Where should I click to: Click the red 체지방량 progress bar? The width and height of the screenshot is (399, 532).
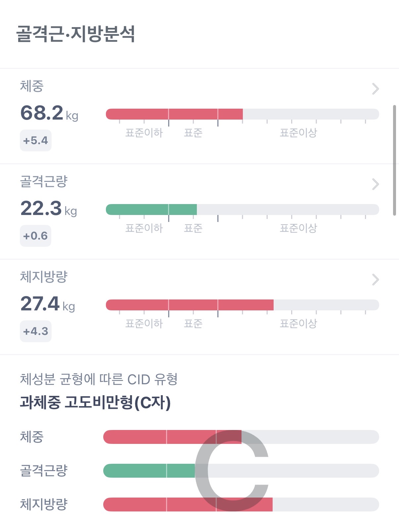pos(190,305)
